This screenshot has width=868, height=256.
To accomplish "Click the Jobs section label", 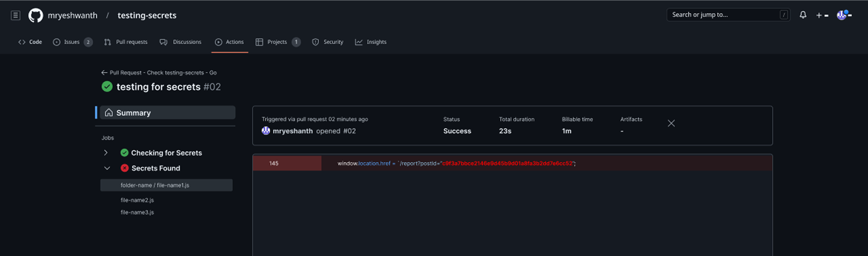I will 107,138.
